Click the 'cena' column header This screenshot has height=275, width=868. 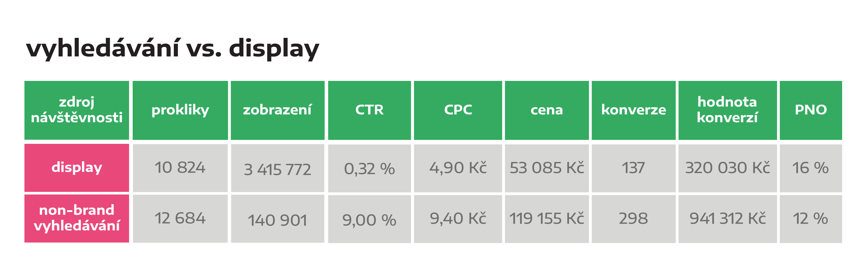point(546,110)
